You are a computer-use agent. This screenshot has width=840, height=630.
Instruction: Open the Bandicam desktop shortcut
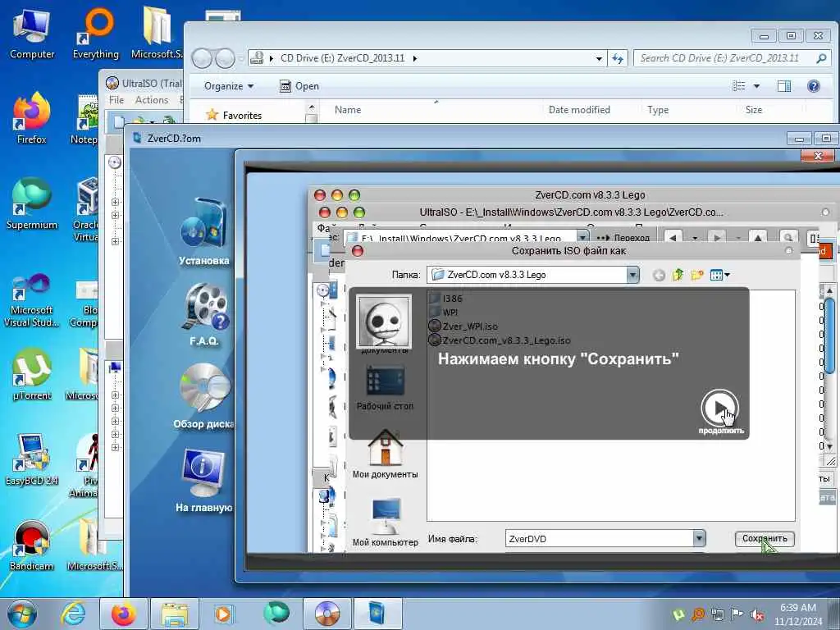pos(32,546)
